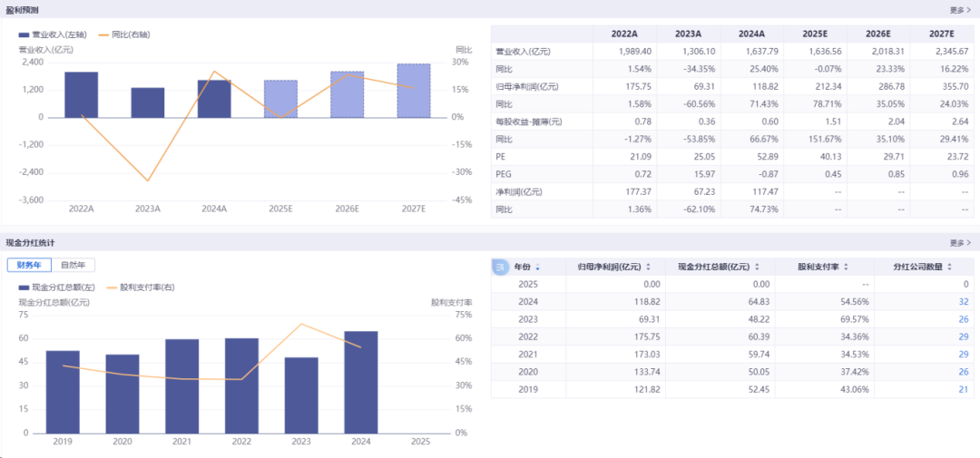Click net profit cell 355.70
980x458 pixels.
(955, 87)
